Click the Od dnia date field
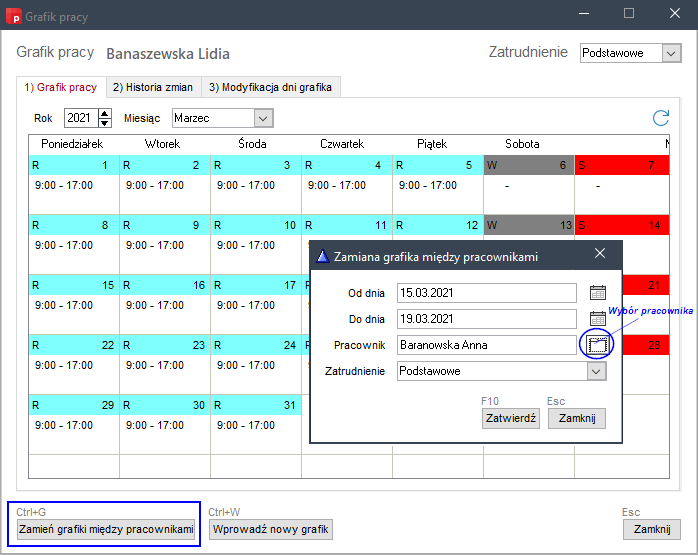The image size is (698, 555). coord(485,293)
